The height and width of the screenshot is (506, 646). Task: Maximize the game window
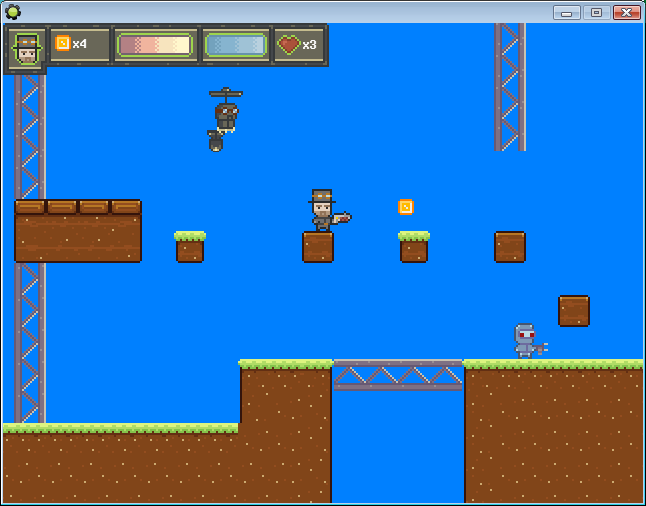click(x=596, y=12)
